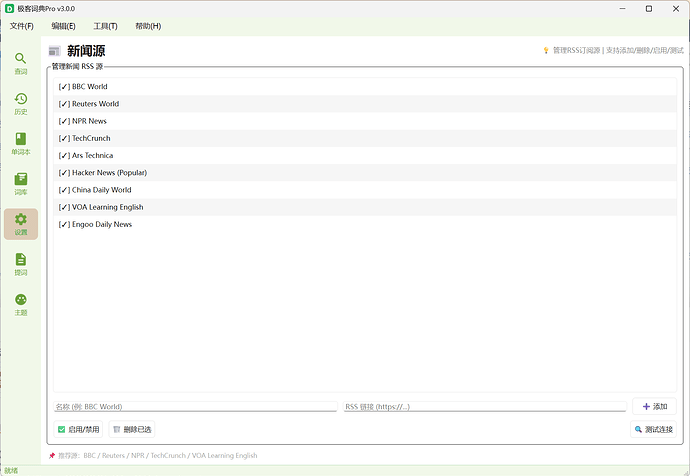
Task: Select the TechCrunch source row
Action: tap(365, 138)
